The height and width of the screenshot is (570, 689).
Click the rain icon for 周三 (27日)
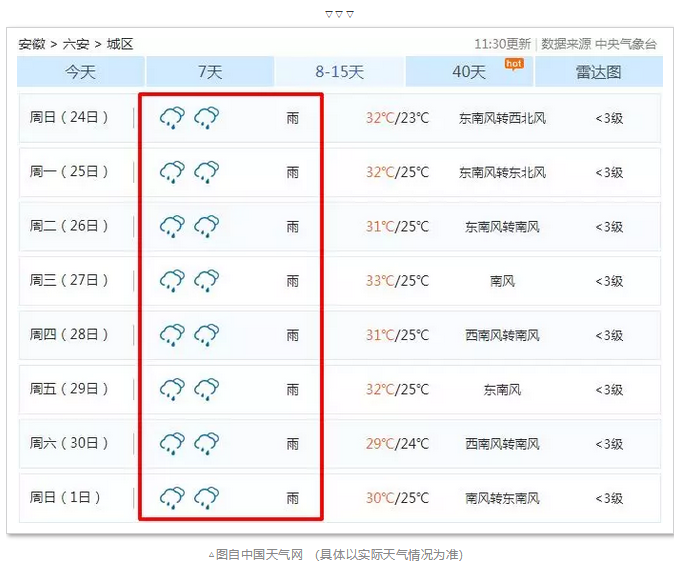coord(172,281)
